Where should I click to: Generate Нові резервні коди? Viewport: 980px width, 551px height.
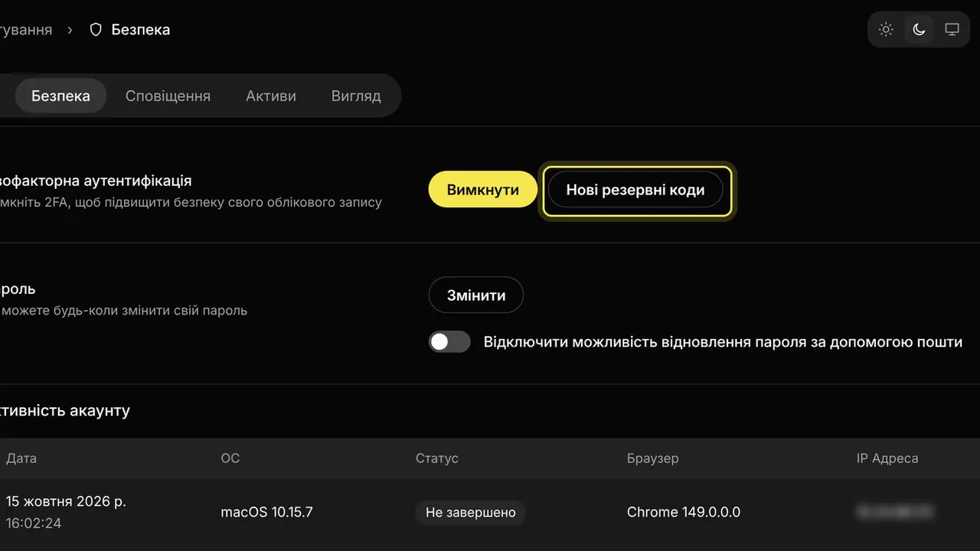click(635, 189)
